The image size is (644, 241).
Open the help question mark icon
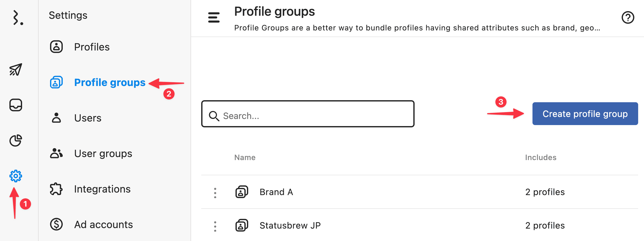[628, 18]
